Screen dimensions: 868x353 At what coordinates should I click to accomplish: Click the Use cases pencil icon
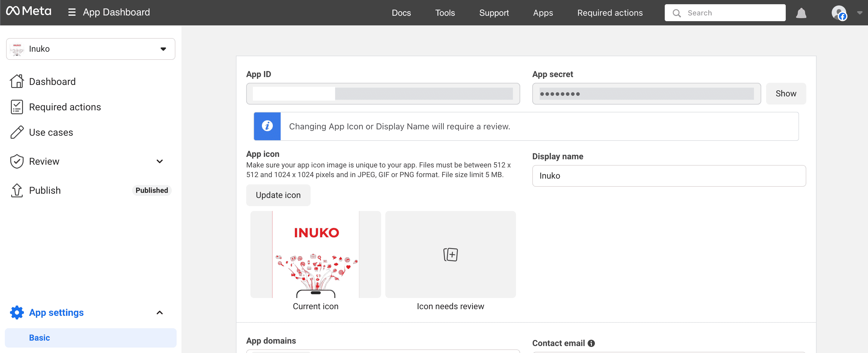click(x=17, y=132)
